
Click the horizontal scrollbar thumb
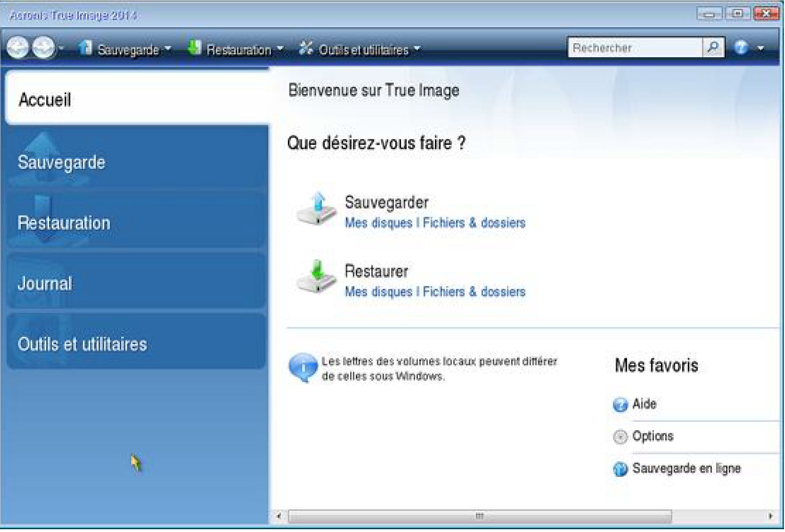pos(479,516)
